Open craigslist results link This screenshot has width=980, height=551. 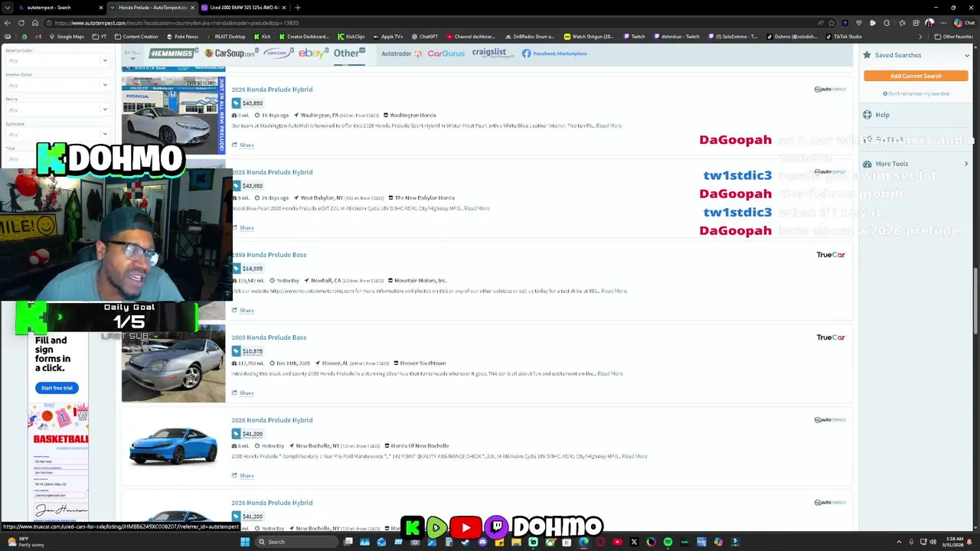click(x=492, y=54)
